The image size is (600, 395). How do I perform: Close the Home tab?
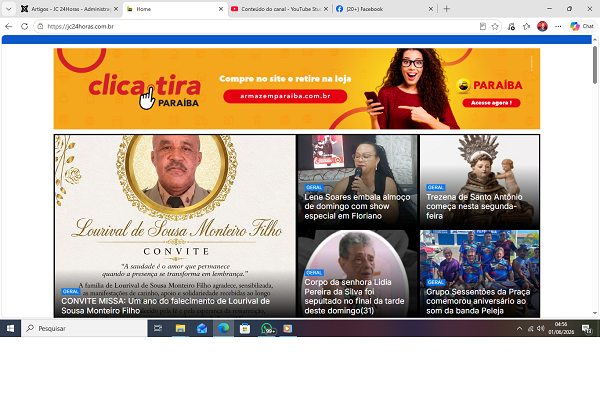pyautogui.click(x=221, y=9)
